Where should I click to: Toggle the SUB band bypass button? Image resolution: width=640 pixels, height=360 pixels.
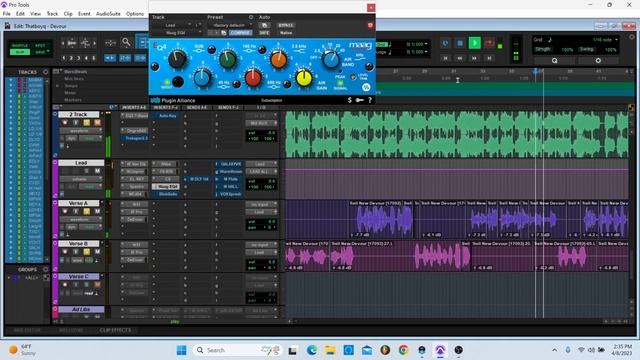tap(211, 50)
